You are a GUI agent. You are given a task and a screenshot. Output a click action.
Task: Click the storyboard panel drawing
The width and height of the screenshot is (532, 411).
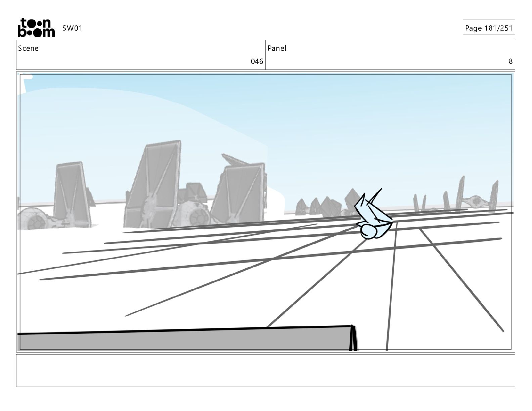coord(265,212)
